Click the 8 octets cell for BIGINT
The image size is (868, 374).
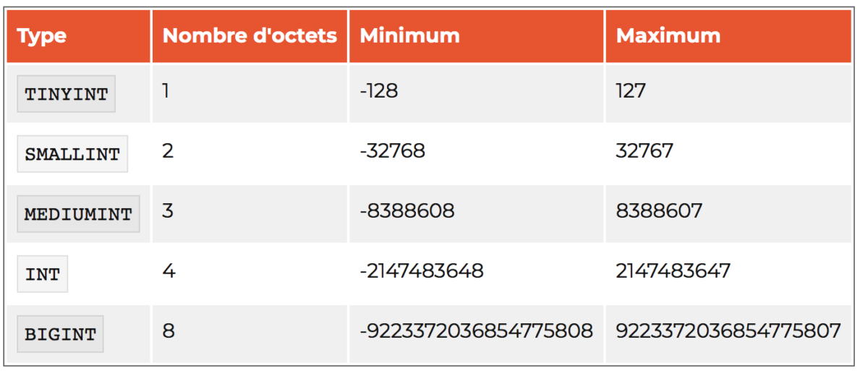pos(169,331)
